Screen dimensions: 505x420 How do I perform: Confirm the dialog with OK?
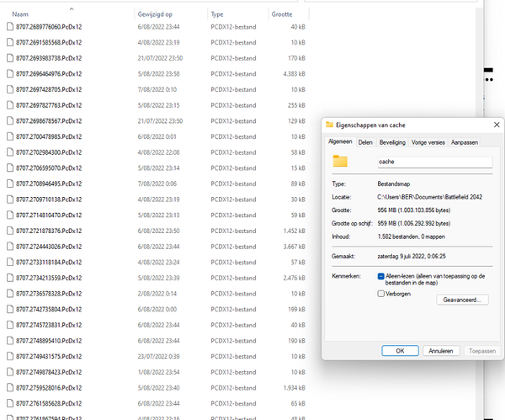(x=400, y=350)
